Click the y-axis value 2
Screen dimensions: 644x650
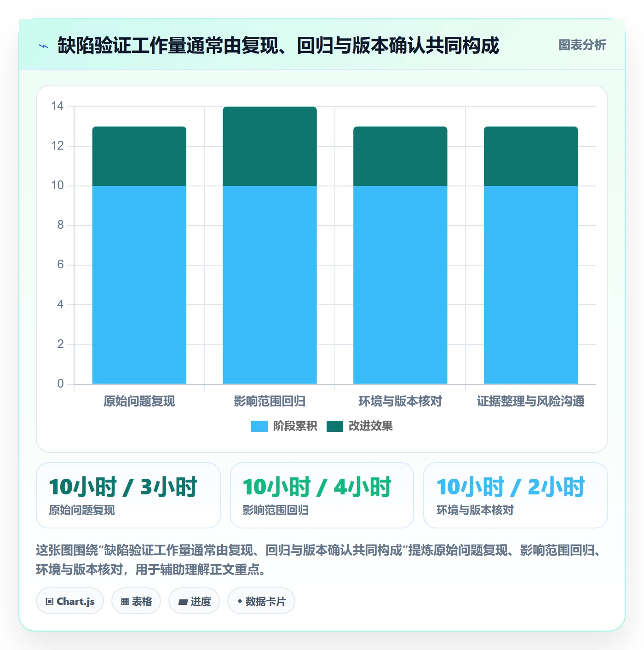click(60, 344)
